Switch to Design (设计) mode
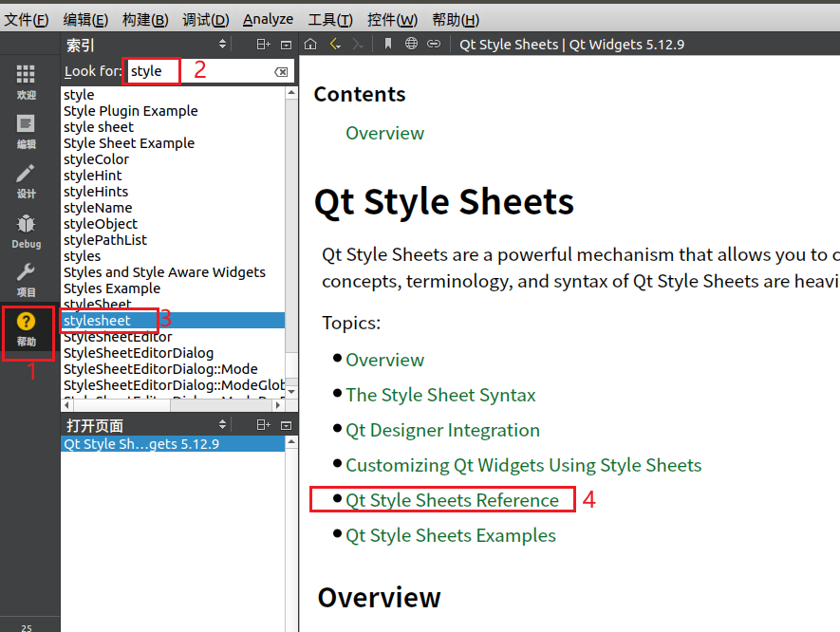 coord(26,181)
